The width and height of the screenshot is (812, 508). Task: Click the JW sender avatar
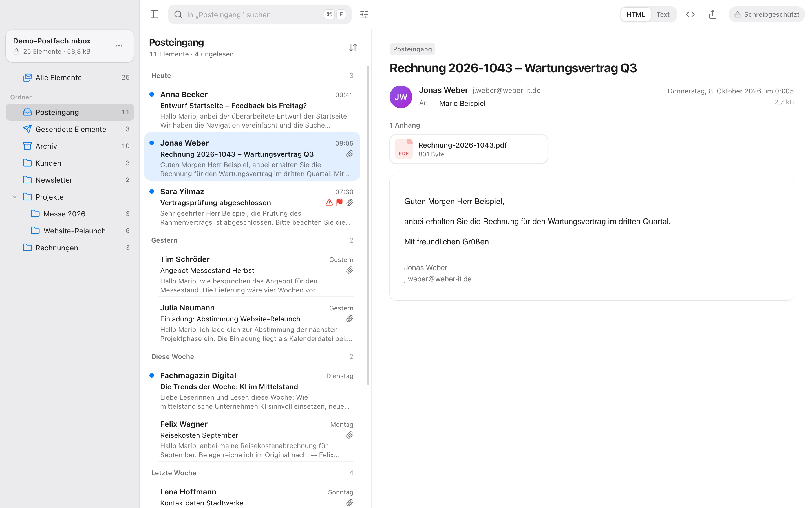401,97
